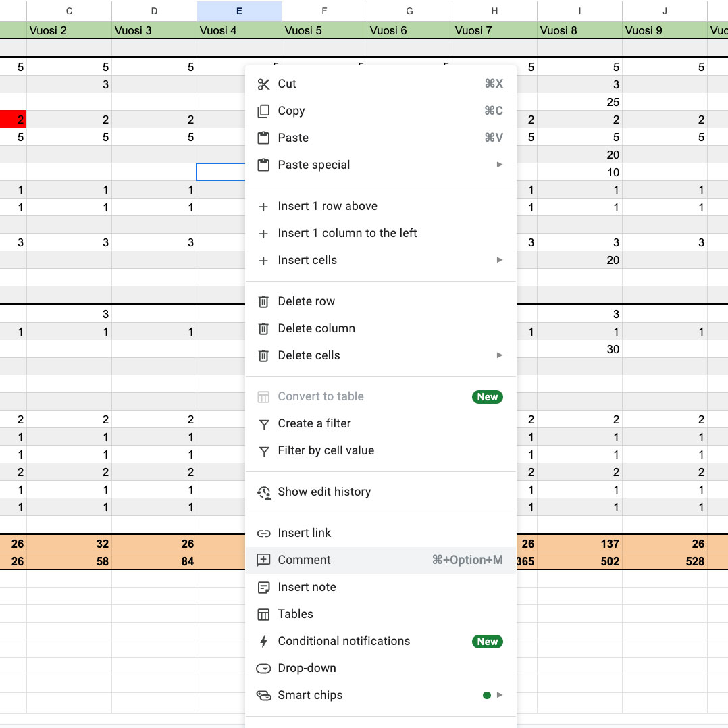This screenshot has width=728, height=728.
Task: Click the Paste clipboard icon
Action: pos(263,138)
